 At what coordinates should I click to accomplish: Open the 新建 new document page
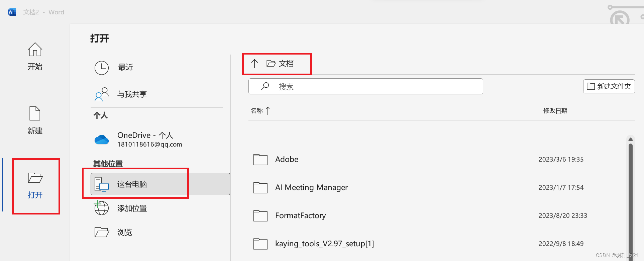pos(35,120)
